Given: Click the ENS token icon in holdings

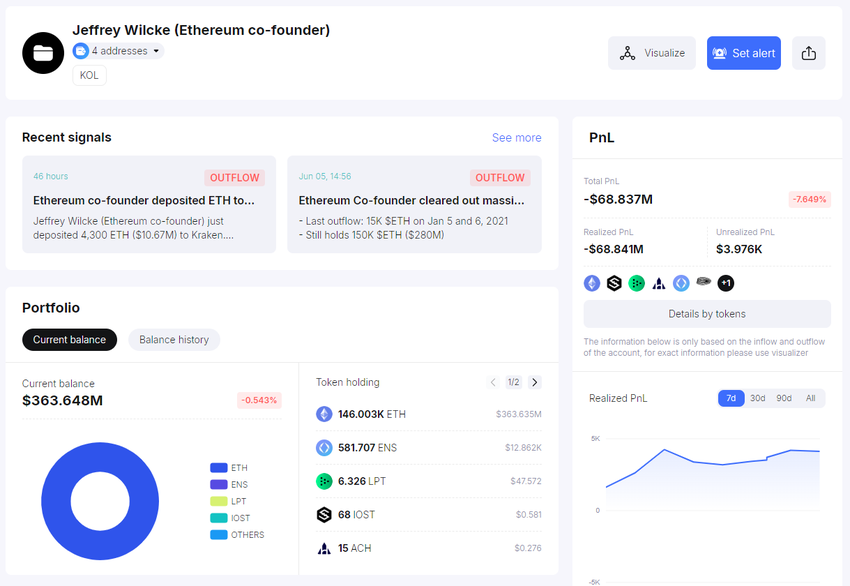Looking at the screenshot, I should [x=324, y=447].
